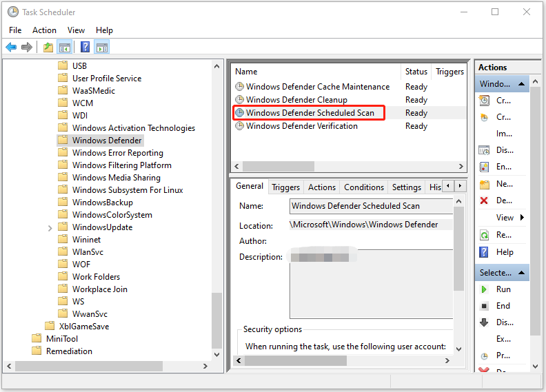This screenshot has height=392, width=546.
Task: Select Windows Defender Scheduled Scan task
Action: click(x=310, y=113)
